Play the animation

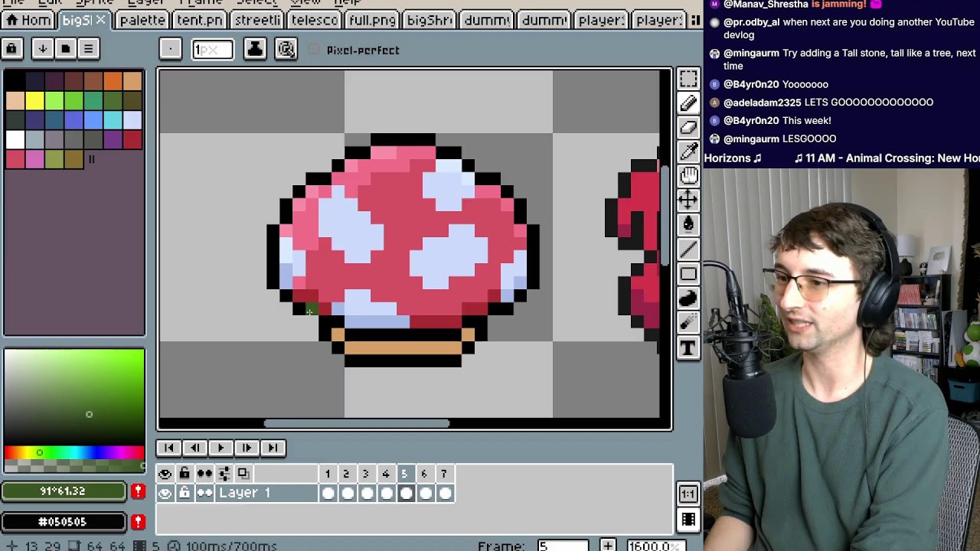point(220,448)
